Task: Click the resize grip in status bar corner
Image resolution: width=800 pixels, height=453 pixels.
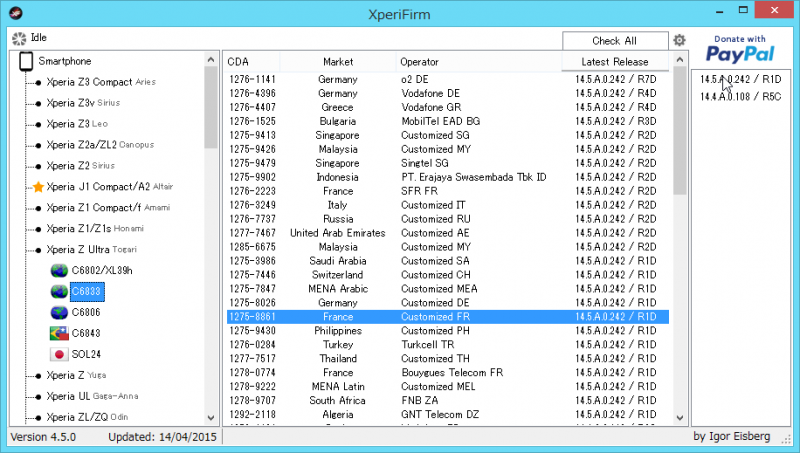Action: coord(786,438)
